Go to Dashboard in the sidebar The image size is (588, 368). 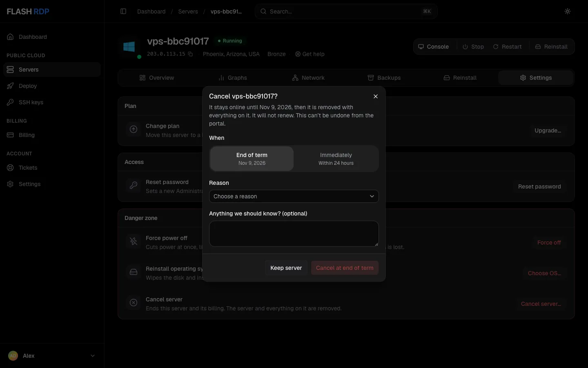tap(52, 37)
